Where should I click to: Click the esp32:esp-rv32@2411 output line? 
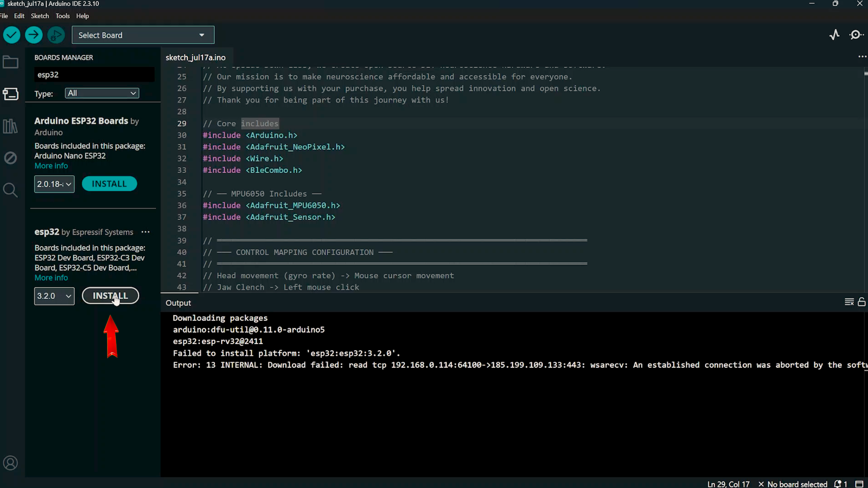(x=218, y=341)
